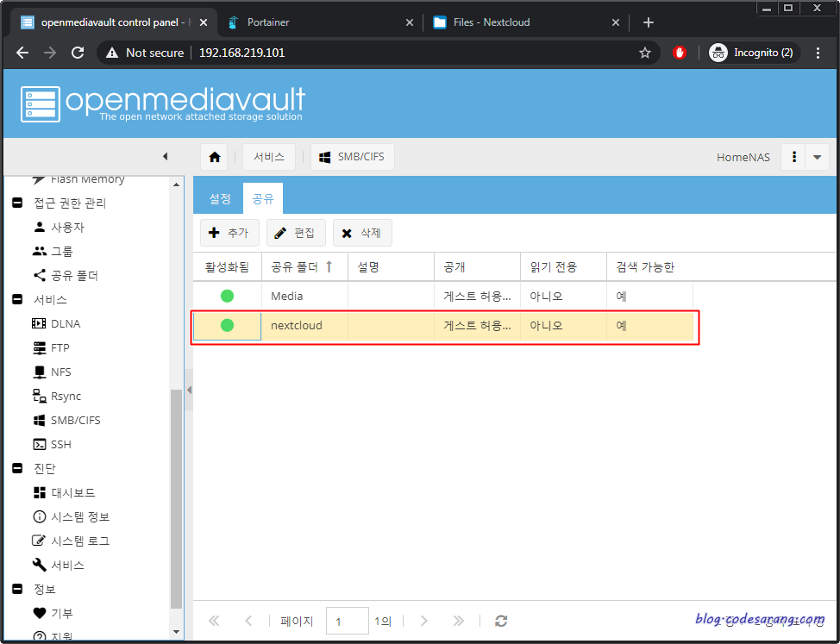Click the openmediavault logo

163,103
